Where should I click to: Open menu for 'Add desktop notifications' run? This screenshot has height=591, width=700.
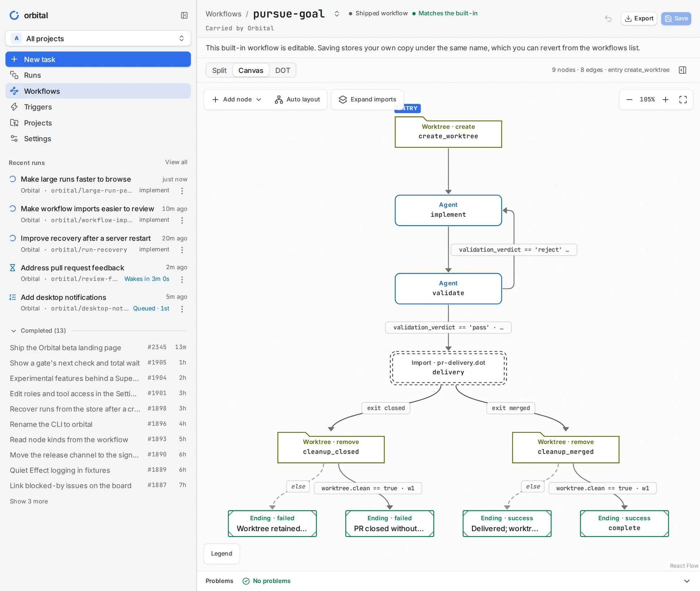[x=182, y=309]
